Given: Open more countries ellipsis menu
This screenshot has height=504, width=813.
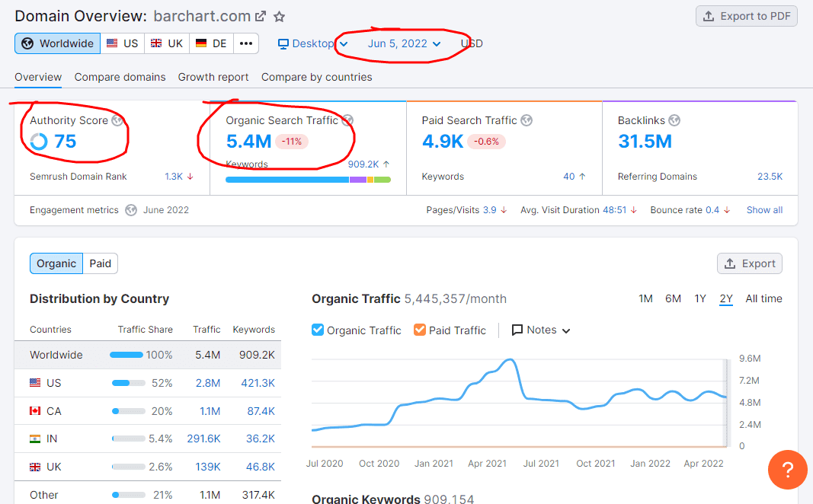Looking at the screenshot, I should [x=246, y=43].
